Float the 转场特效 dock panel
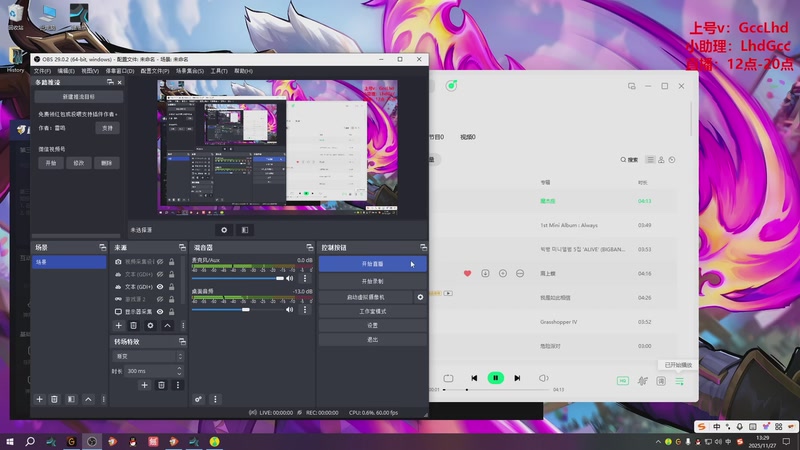Image resolution: width=800 pixels, height=450 pixels. (182, 341)
